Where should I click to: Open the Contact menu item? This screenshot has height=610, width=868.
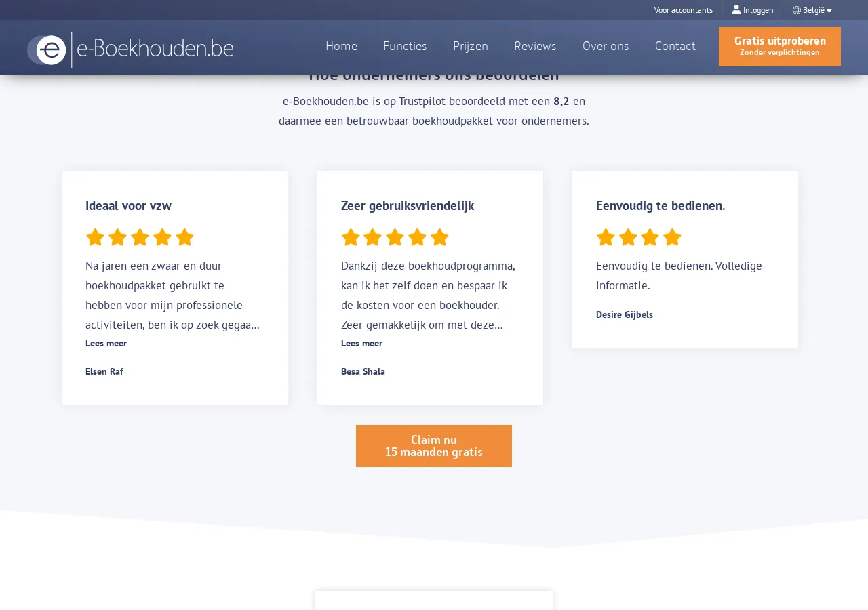click(x=675, y=46)
